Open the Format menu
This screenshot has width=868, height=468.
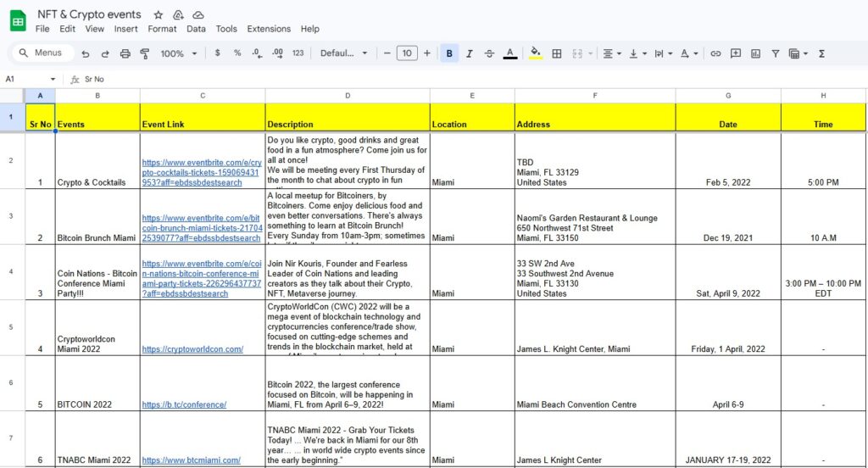coord(162,29)
